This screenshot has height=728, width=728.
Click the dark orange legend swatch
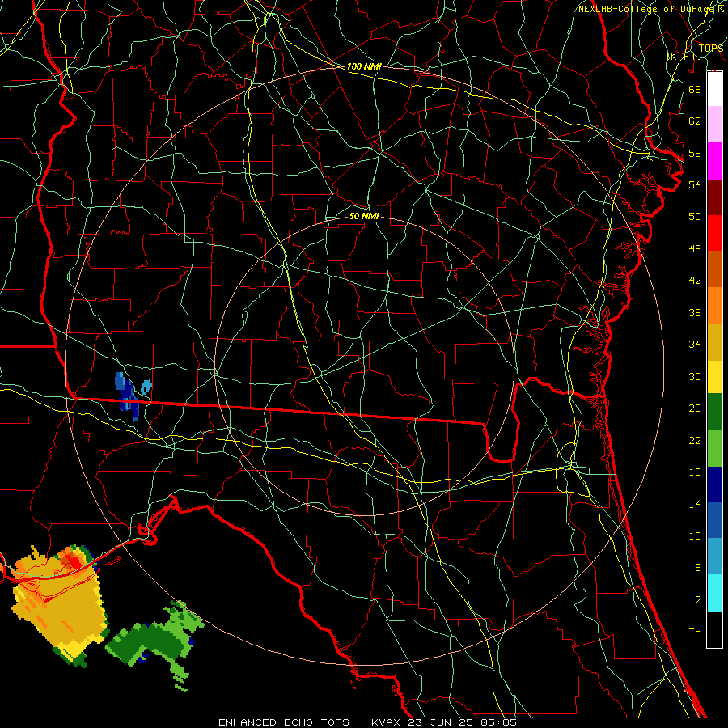(x=714, y=269)
